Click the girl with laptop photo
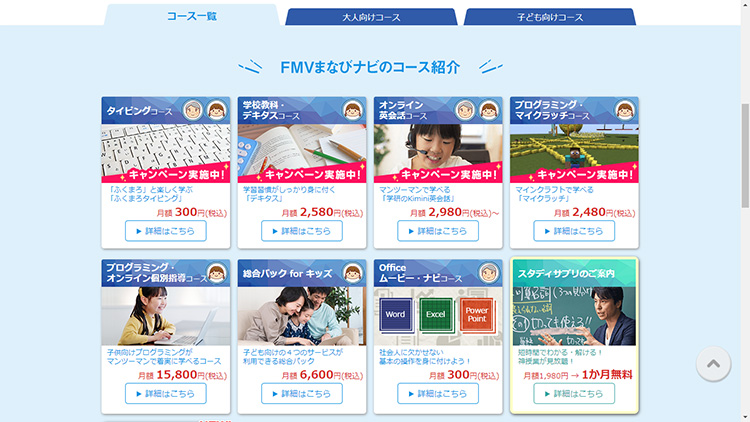 coord(165,316)
